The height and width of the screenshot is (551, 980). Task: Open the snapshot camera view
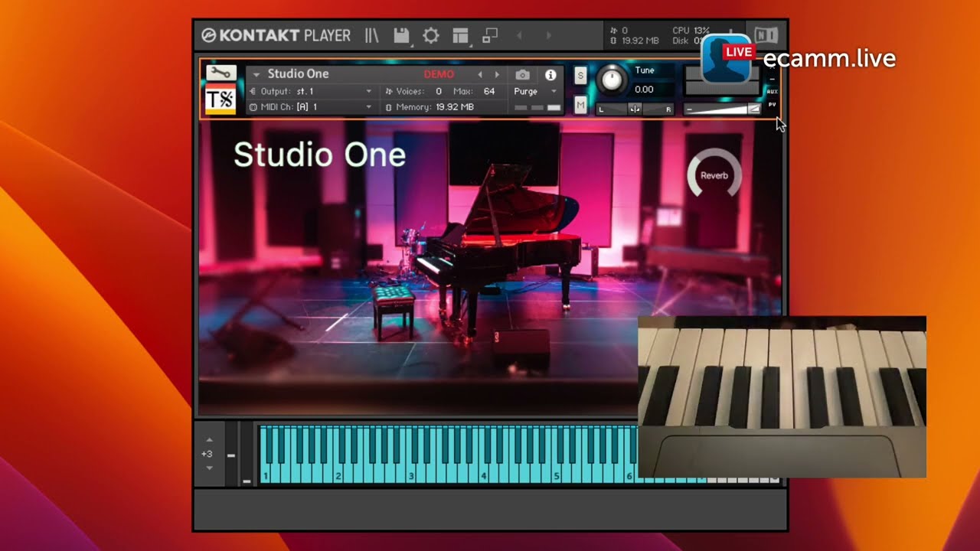coord(522,74)
